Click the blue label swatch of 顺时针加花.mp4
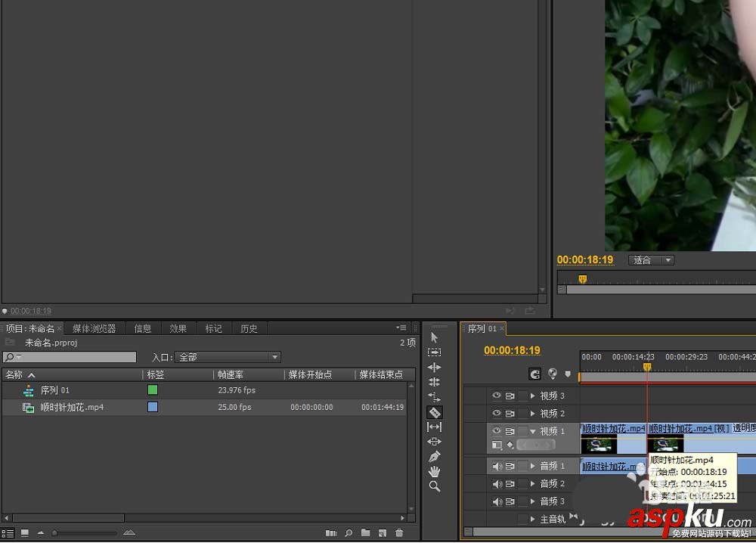 click(x=153, y=407)
